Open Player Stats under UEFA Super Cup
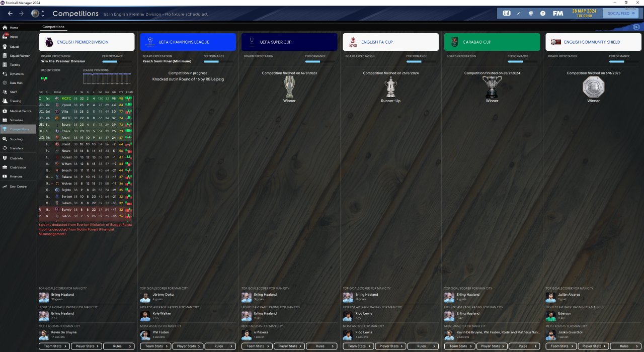The width and height of the screenshot is (644, 352). 290,346
